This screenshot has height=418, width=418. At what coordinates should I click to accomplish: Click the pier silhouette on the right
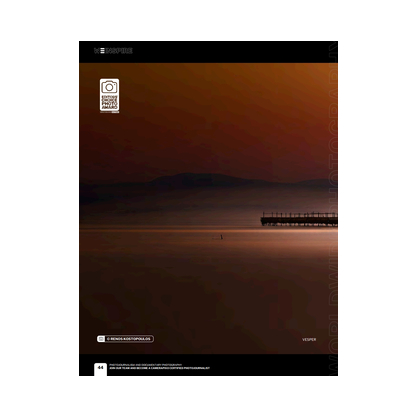pyautogui.click(x=299, y=219)
